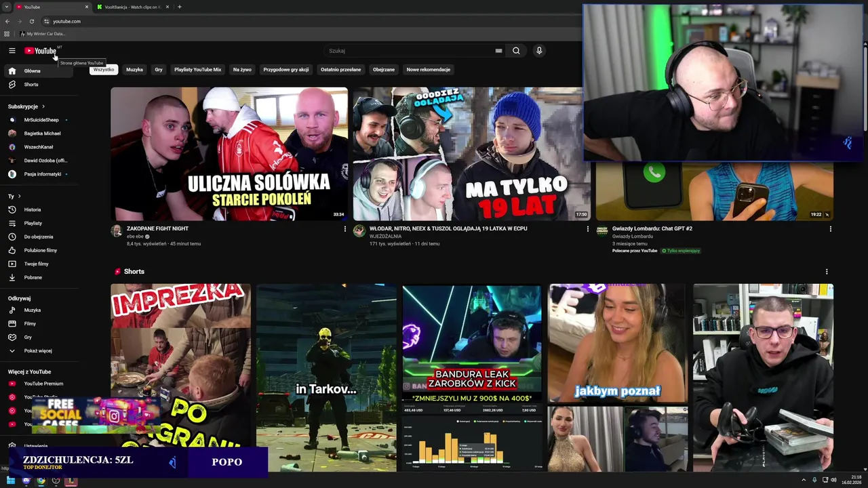Open the Pasja informatyki subscription channel
This screenshot has width=868, height=488.
(39, 174)
